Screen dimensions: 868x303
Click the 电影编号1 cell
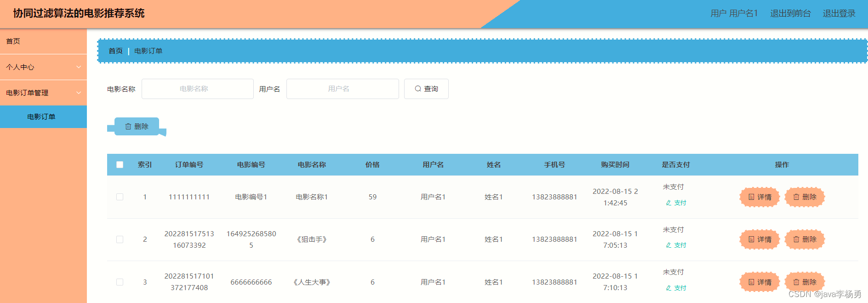point(251,197)
